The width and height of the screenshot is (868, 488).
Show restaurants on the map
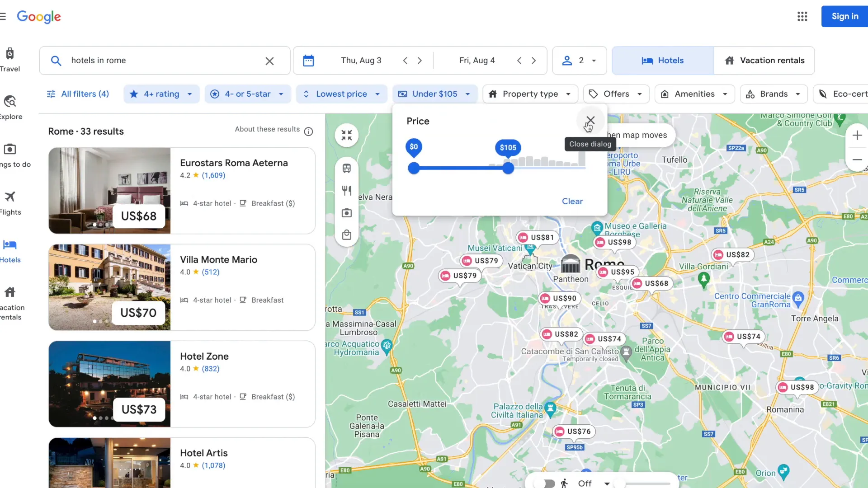pyautogui.click(x=347, y=191)
